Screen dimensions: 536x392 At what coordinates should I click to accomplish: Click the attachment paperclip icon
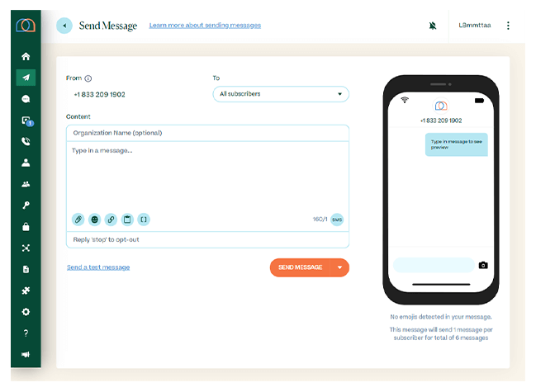point(78,220)
